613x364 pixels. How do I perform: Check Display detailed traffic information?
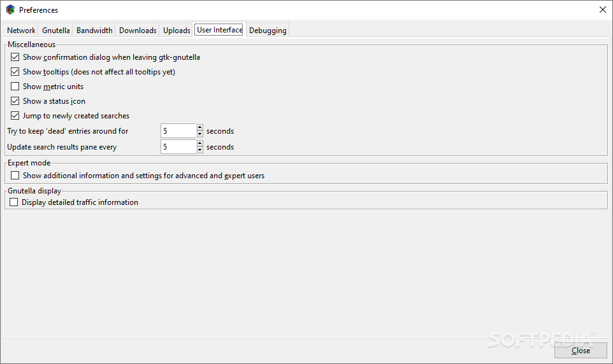click(13, 202)
